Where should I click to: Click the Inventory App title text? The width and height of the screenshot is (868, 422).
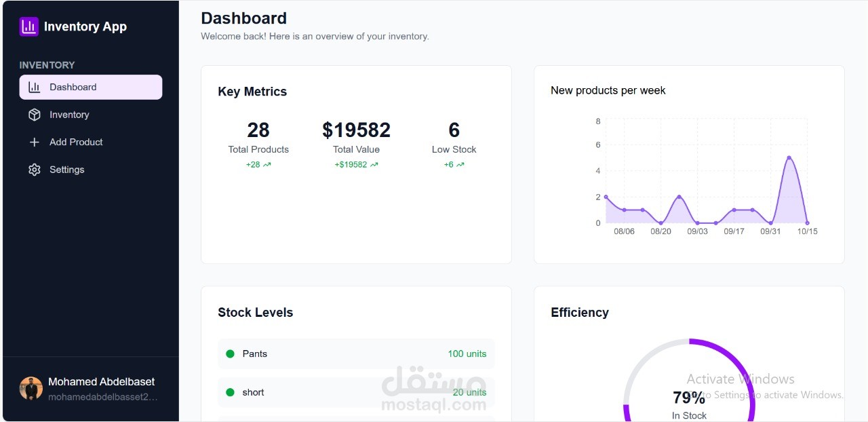85,26
